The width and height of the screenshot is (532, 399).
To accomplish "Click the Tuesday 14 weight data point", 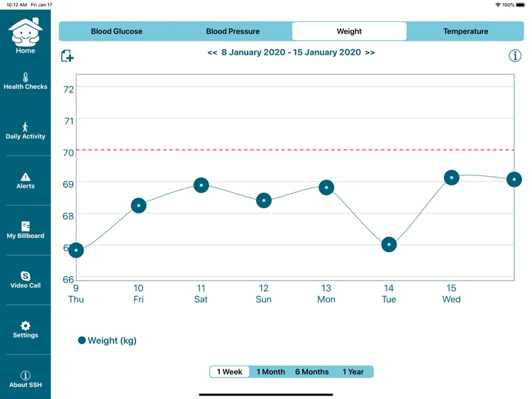I will point(389,244).
